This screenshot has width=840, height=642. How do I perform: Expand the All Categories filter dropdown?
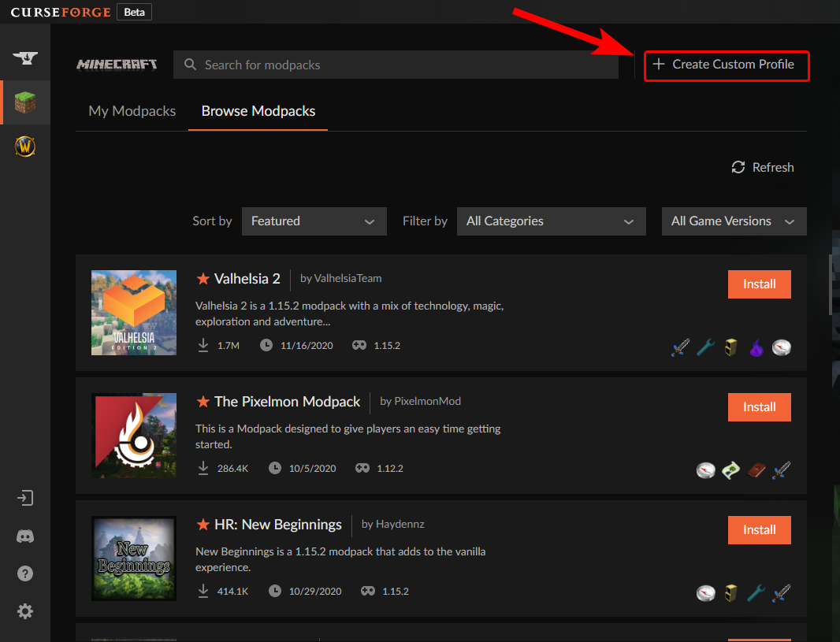coord(551,221)
